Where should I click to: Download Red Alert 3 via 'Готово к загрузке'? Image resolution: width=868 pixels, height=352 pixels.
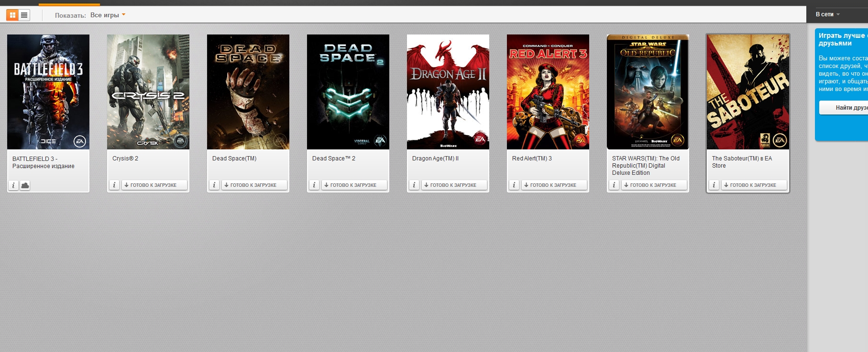[554, 185]
